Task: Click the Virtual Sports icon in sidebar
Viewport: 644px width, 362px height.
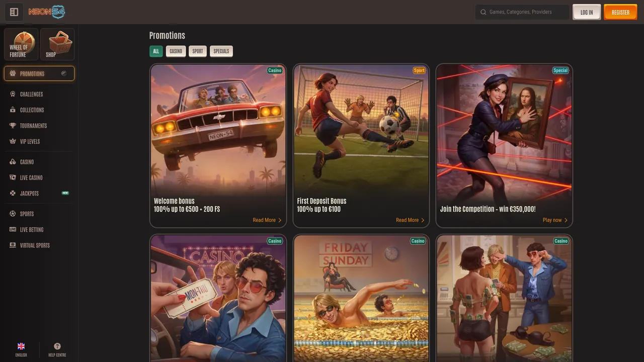Action: pyautogui.click(x=13, y=245)
